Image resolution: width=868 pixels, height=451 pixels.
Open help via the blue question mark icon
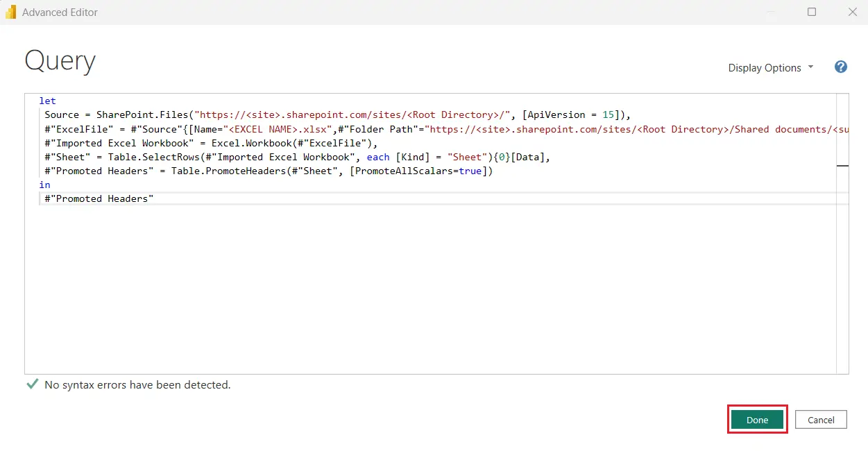point(840,67)
